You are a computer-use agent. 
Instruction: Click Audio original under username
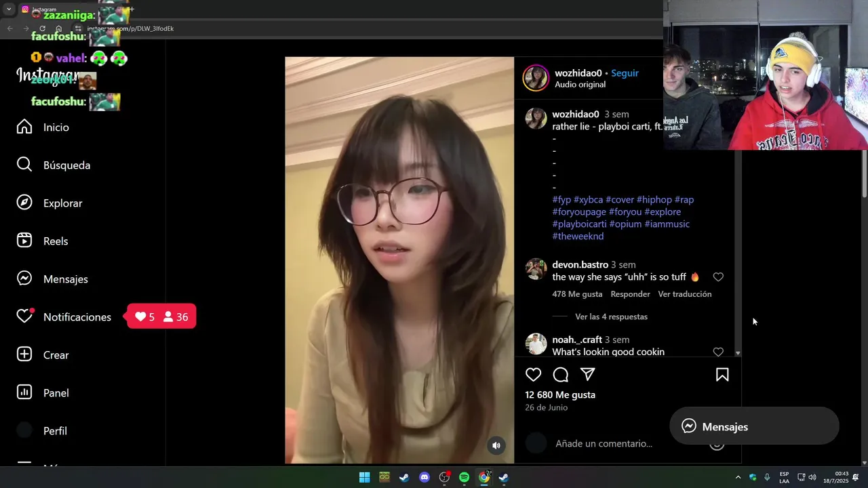point(580,85)
